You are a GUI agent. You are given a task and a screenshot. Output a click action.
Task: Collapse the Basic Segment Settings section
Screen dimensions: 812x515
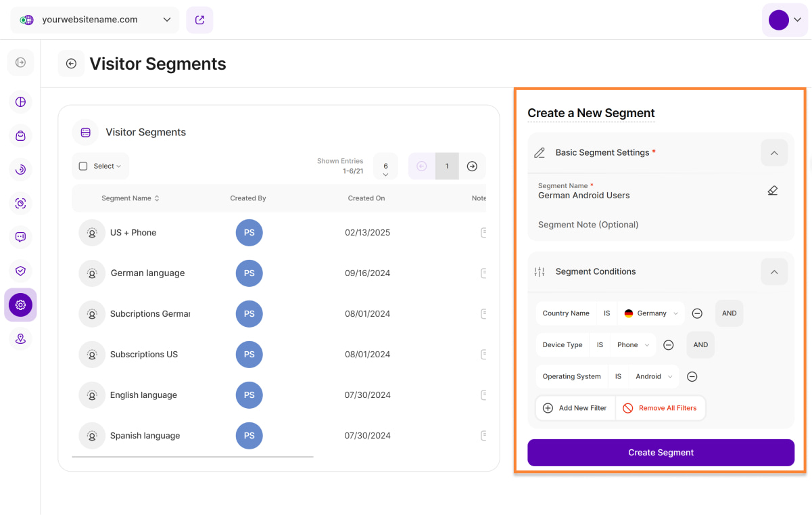(773, 153)
